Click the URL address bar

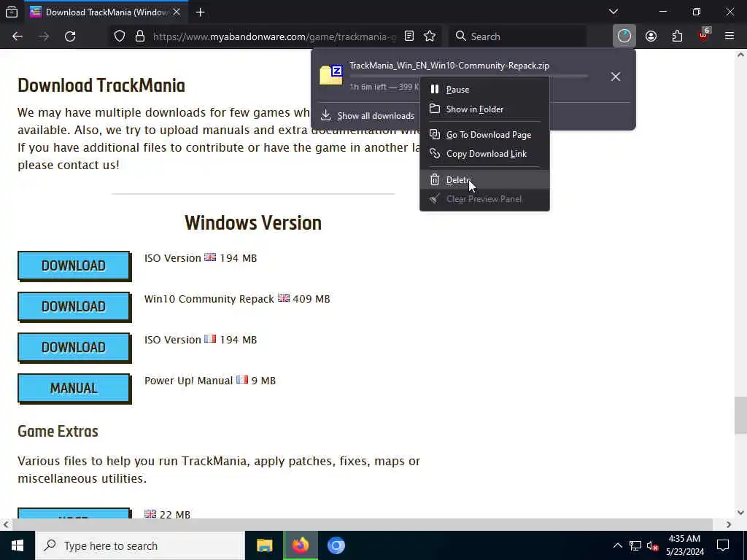point(274,36)
